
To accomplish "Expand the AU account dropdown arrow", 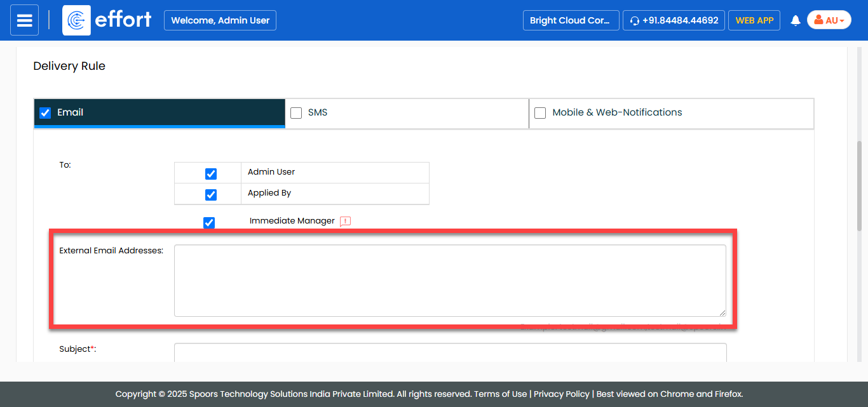I will [x=842, y=21].
